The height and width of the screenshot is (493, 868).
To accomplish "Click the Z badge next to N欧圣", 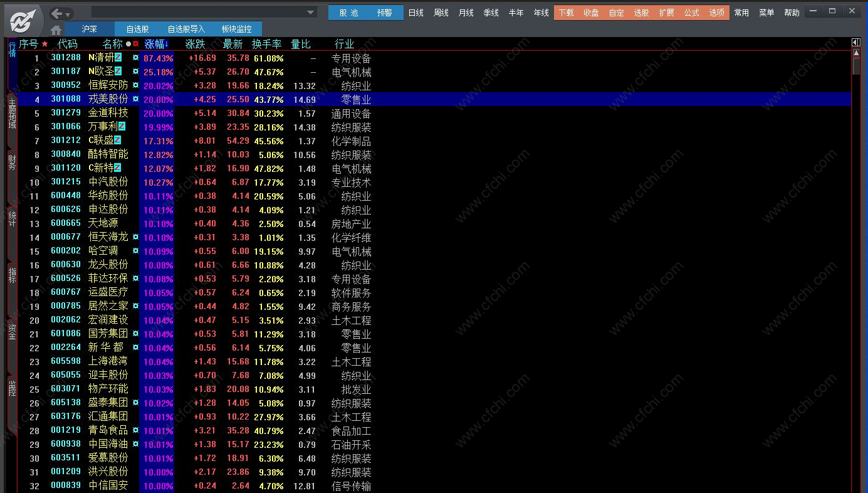I will click(x=118, y=72).
